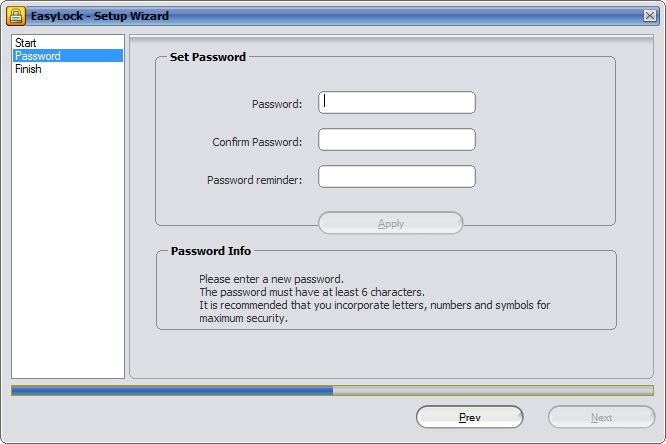Go back with the Prev button

point(469,417)
